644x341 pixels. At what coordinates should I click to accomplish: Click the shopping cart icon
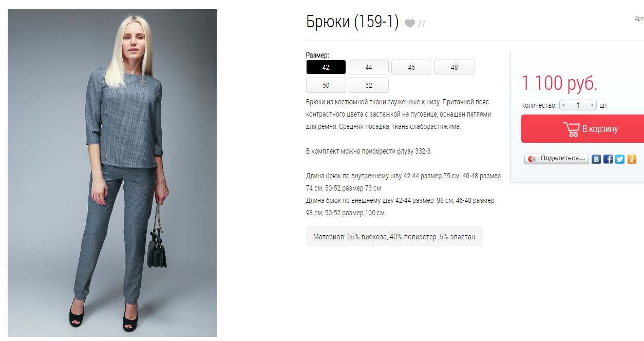click(x=571, y=129)
